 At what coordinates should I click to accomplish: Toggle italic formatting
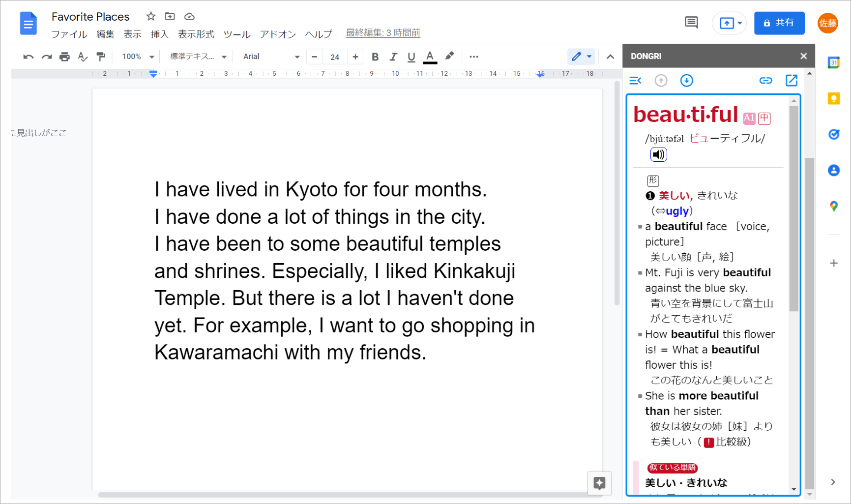(x=393, y=57)
